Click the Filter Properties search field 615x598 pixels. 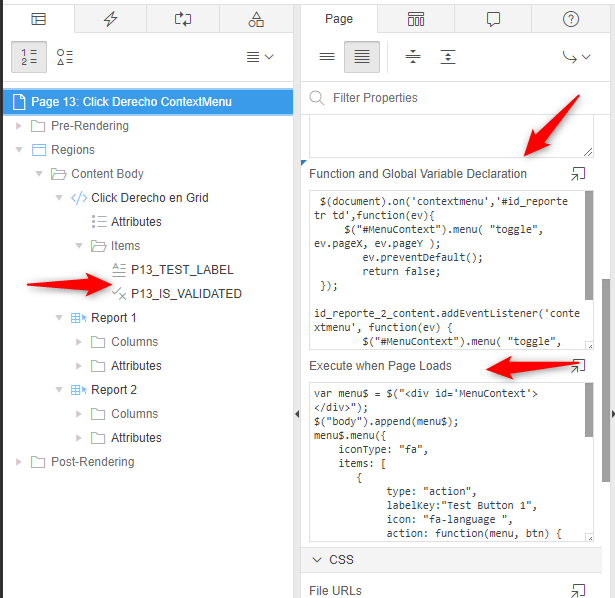click(450, 98)
